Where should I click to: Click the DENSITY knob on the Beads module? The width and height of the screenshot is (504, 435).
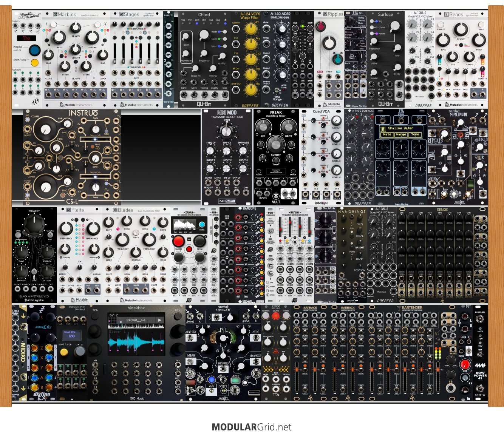tap(461, 29)
